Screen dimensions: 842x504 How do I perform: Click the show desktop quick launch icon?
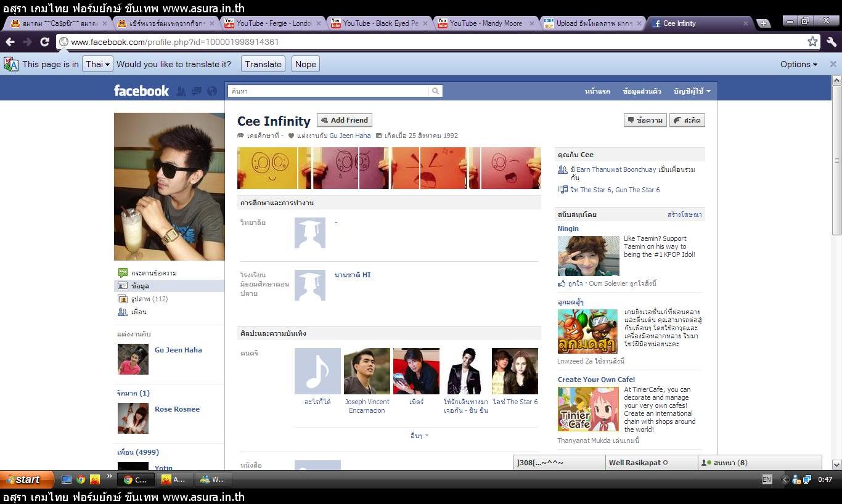67,479
